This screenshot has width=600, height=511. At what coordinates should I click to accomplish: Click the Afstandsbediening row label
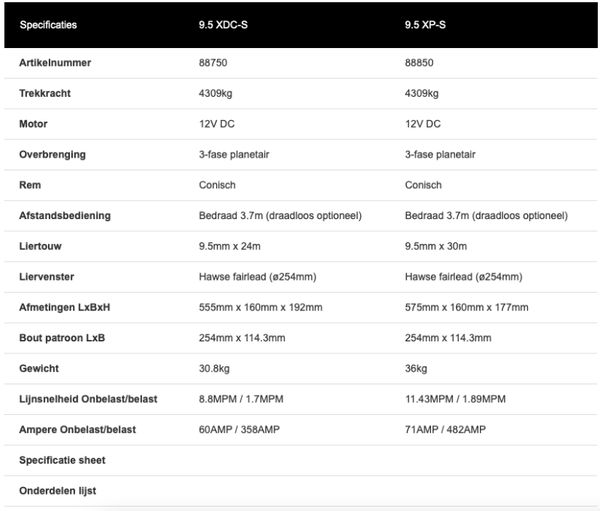(x=65, y=215)
